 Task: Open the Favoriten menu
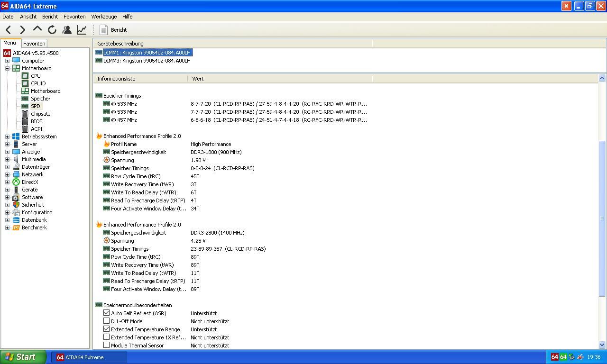74,17
